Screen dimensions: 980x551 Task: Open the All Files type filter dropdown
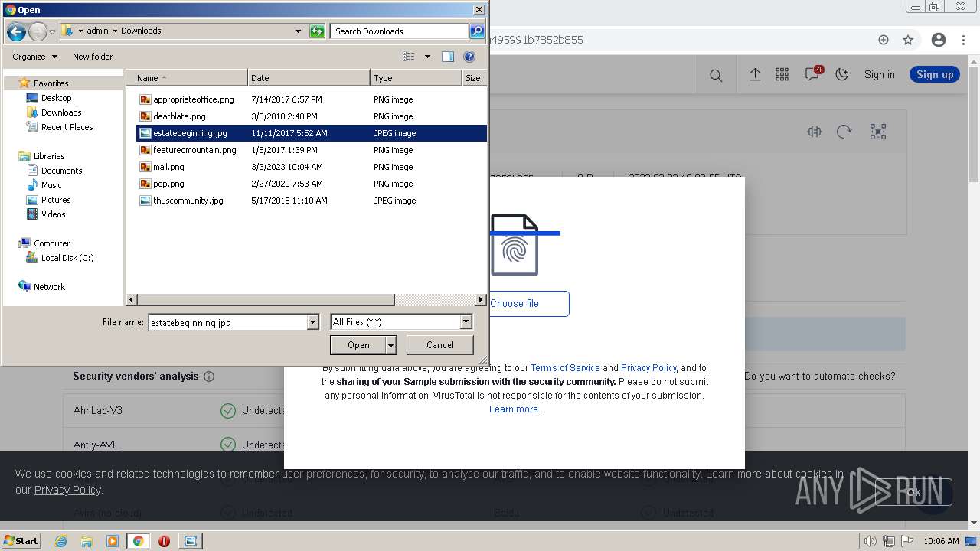(465, 322)
